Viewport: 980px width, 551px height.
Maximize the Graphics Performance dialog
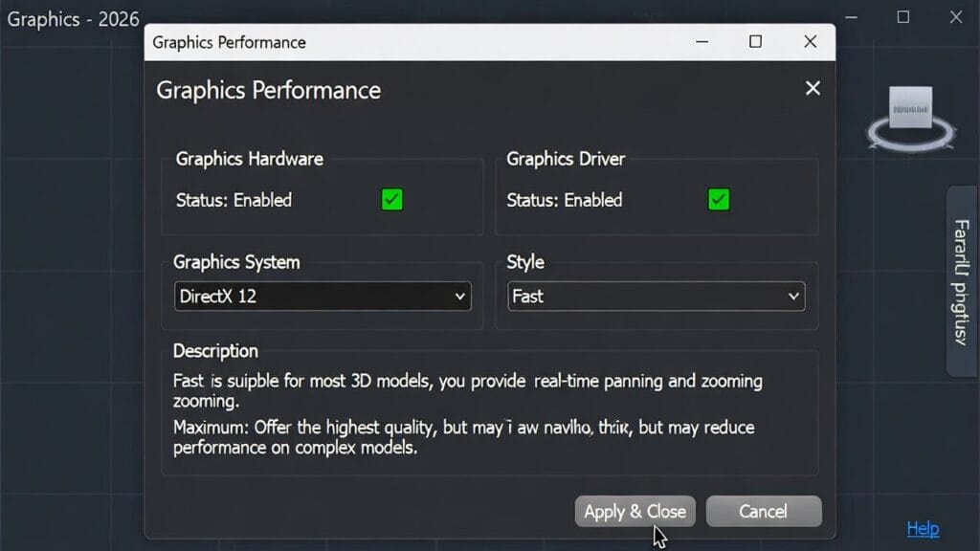[755, 42]
